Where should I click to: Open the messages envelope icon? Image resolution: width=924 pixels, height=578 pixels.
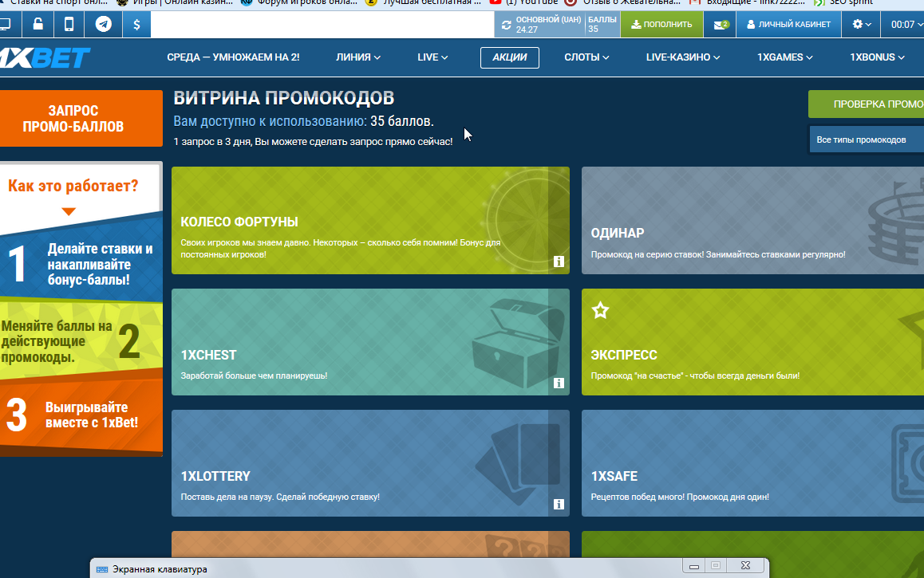(721, 25)
